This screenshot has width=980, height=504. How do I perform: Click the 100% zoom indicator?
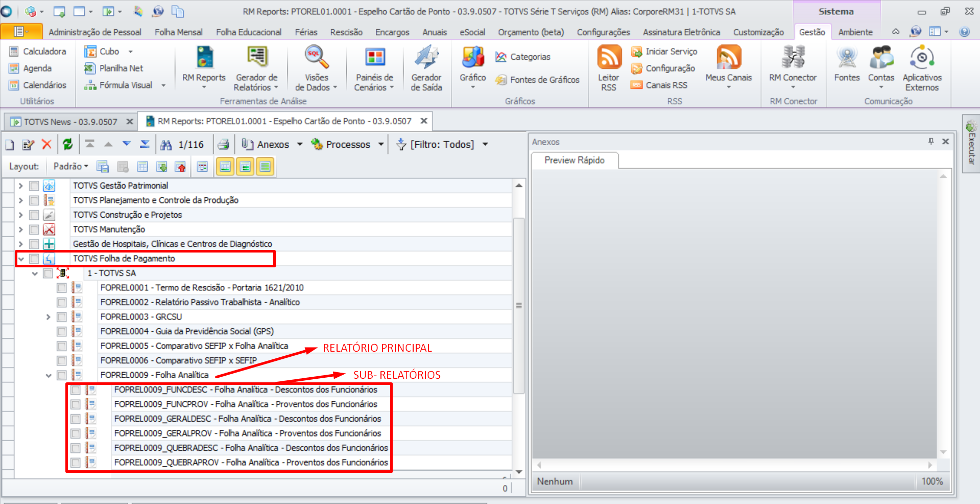[x=932, y=482]
